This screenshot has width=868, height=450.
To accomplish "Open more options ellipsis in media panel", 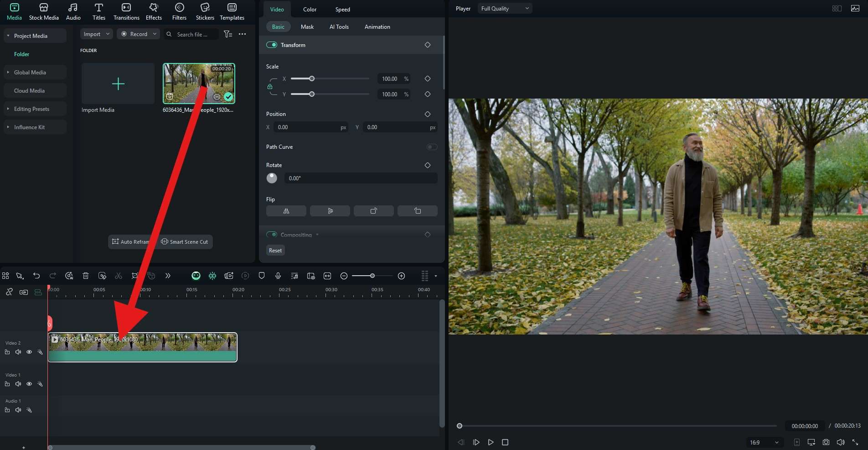I will pyautogui.click(x=243, y=34).
